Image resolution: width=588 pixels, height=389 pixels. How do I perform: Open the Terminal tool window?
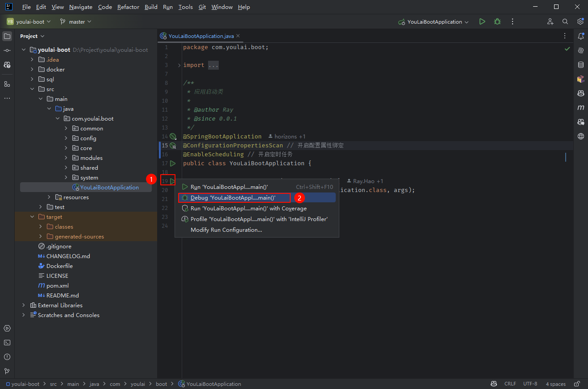pyautogui.click(x=7, y=343)
